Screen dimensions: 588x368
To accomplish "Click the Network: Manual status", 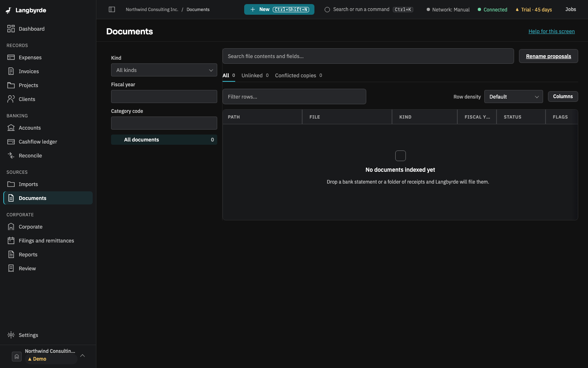I will tap(448, 9).
